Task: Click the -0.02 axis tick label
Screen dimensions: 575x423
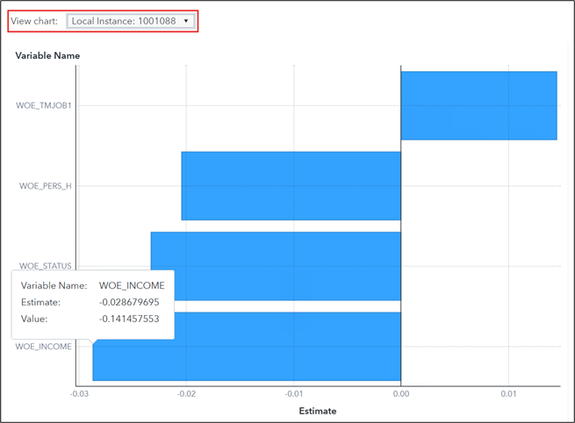Action: coord(186,394)
